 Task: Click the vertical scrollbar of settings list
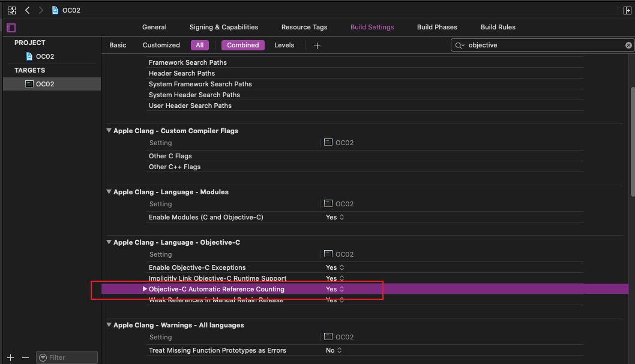pos(632,142)
